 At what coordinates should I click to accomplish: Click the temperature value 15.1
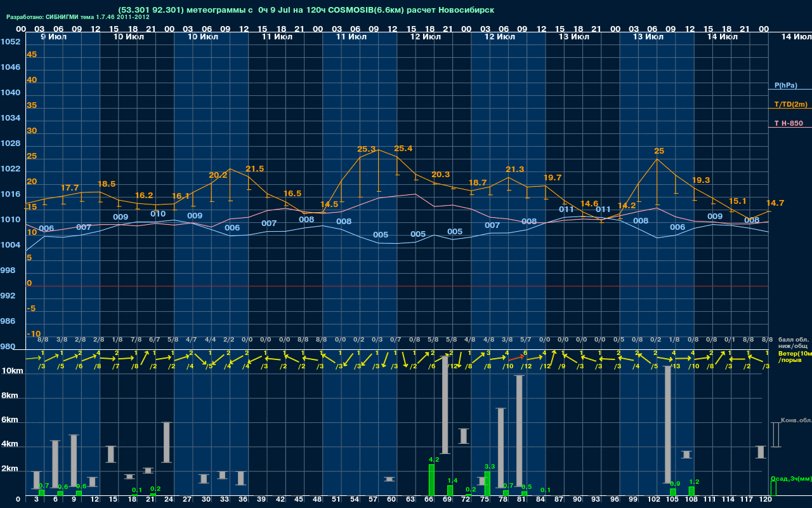coord(738,201)
